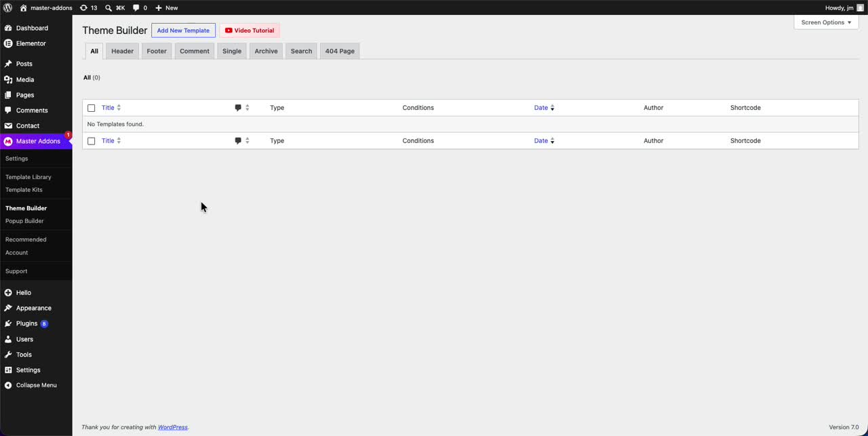The height and width of the screenshot is (436, 868).
Task: Click the user avatar beside Howdy, jm
Action: click(x=860, y=7)
